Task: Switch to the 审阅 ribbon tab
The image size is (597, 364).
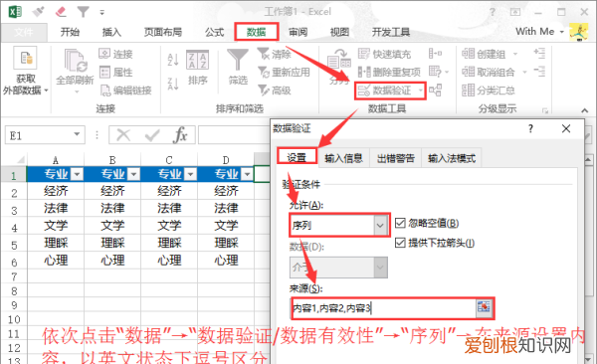Action: coord(298,32)
